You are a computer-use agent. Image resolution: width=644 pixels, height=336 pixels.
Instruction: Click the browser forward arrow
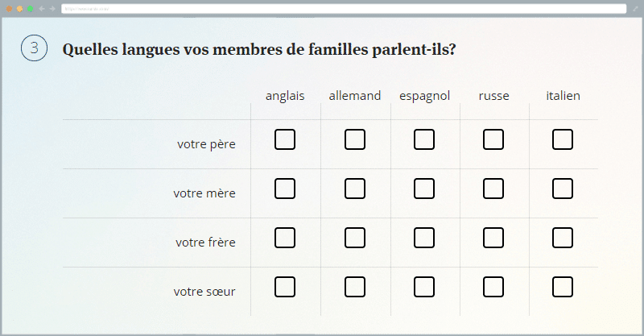(x=52, y=9)
